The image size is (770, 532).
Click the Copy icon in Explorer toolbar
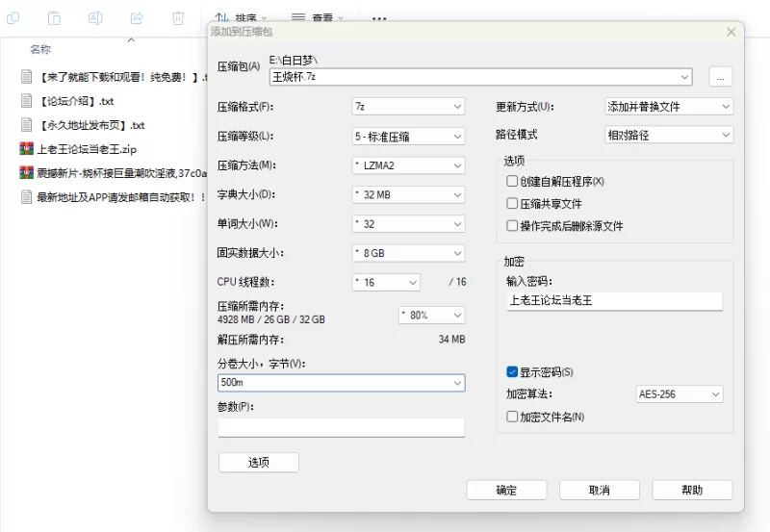(x=13, y=18)
